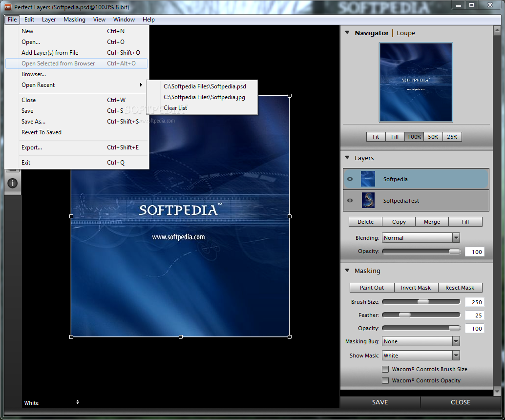Choose New from File menu

point(77,31)
